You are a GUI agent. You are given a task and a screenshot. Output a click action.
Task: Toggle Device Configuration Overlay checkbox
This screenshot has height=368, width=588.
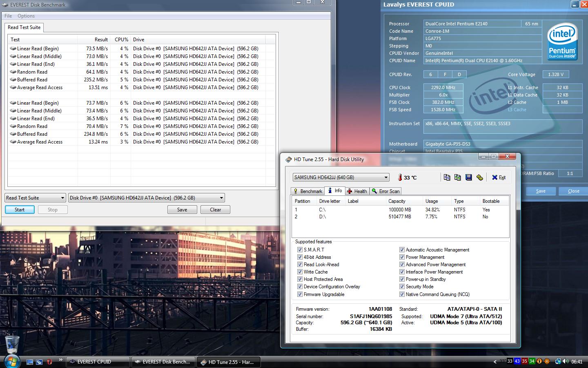[300, 286]
